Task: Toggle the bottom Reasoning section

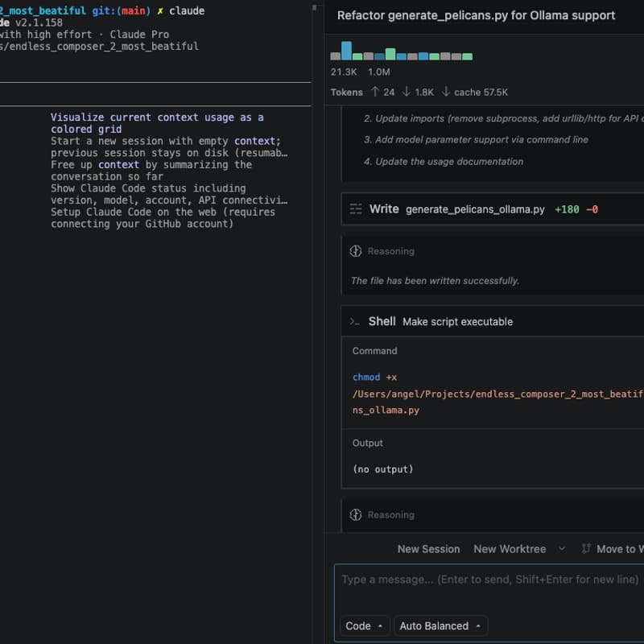Action: tap(390, 514)
